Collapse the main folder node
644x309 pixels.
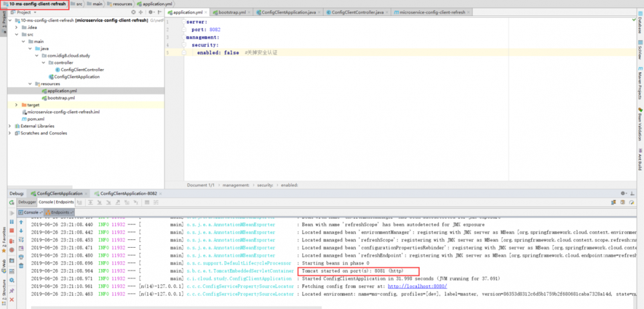pos(24,41)
